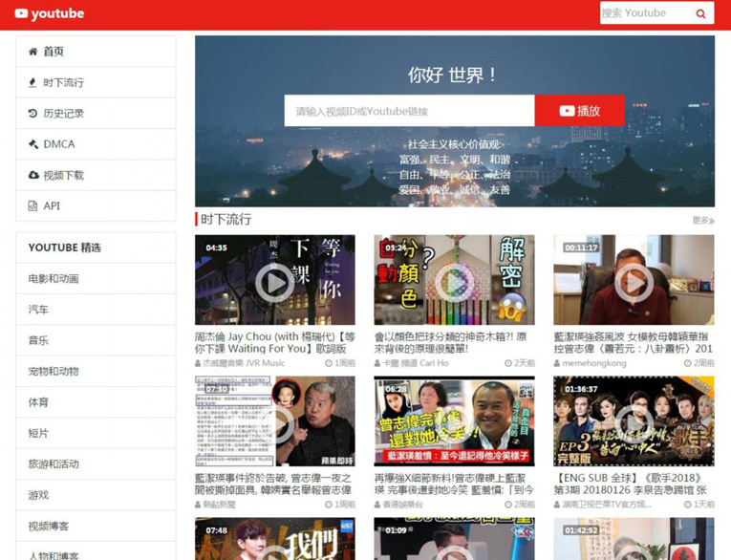Play the 歌手2018 ENG SUB video thumbnail

[633, 421]
